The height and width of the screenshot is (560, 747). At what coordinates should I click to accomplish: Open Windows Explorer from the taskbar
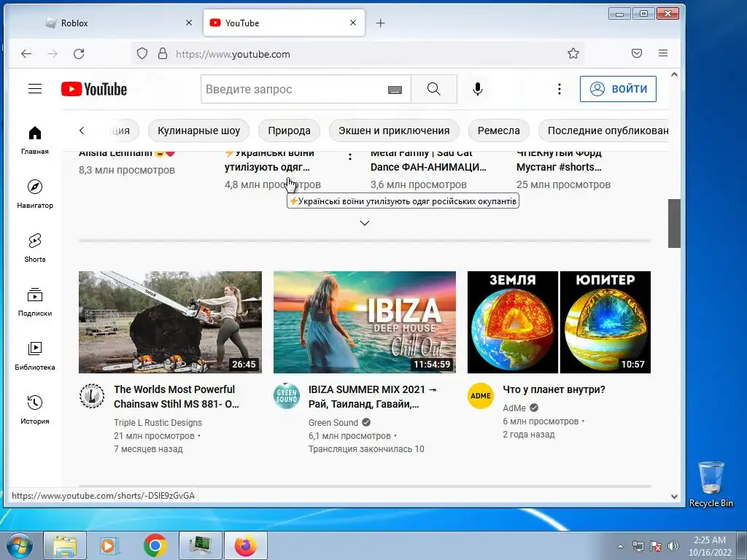point(65,545)
